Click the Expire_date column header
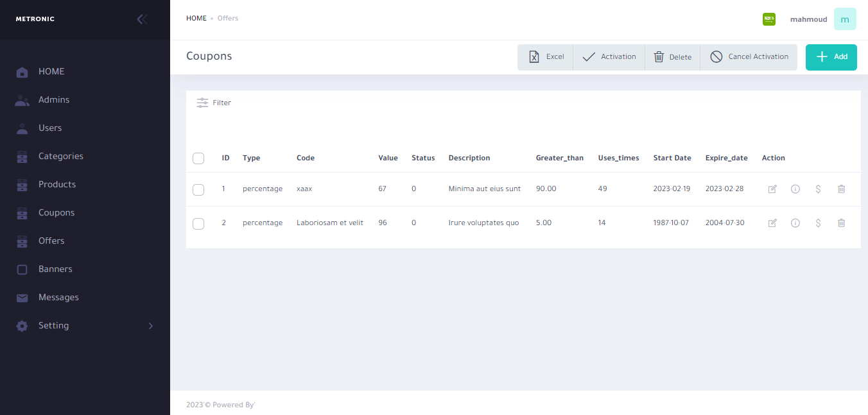Screen dimensions: 868x415 (x=726, y=158)
